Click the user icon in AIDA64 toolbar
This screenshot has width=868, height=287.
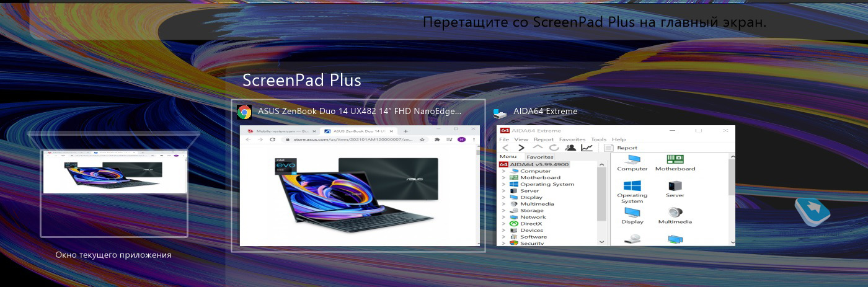[570, 148]
